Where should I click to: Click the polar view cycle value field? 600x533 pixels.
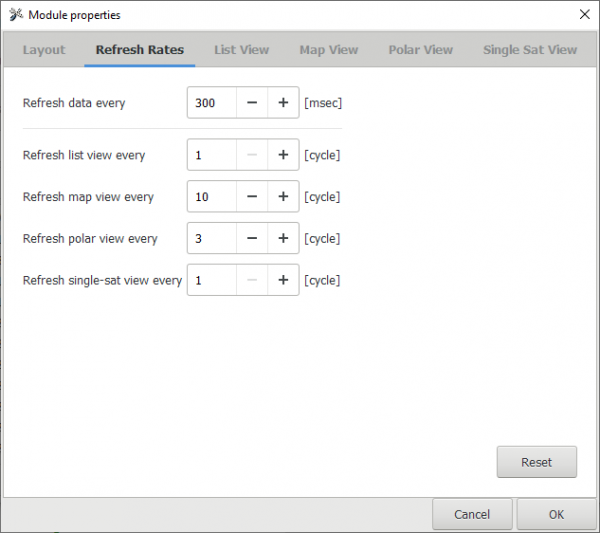pyautogui.click(x=212, y=239)
